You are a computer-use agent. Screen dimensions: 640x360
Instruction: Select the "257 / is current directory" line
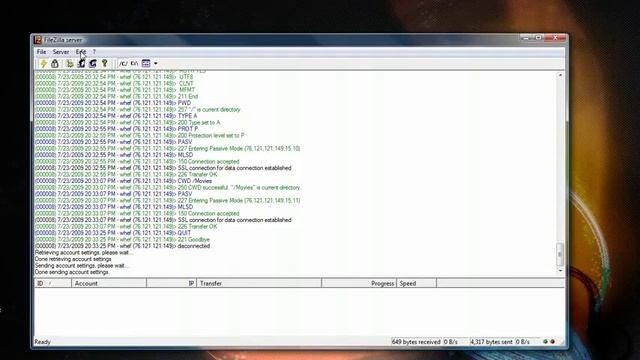click(138, 109)
